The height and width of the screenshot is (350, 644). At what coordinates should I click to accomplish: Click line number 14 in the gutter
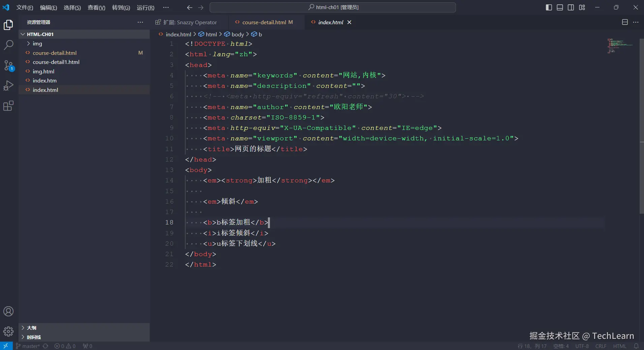[x=170, y=180]
